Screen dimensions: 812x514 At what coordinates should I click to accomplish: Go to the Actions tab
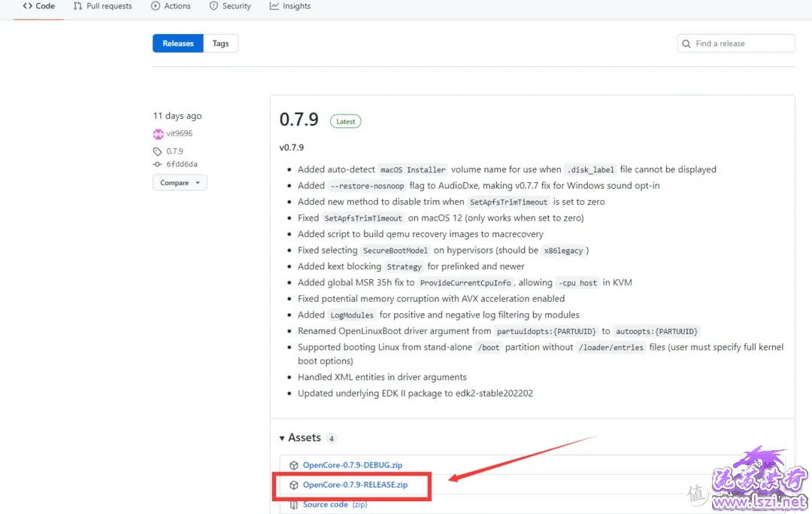tap(171, 6)
